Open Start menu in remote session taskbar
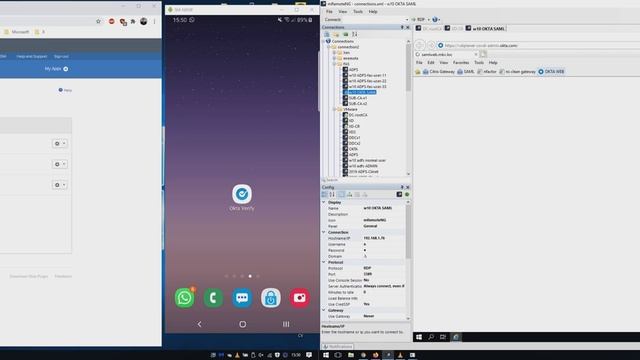 419,337
